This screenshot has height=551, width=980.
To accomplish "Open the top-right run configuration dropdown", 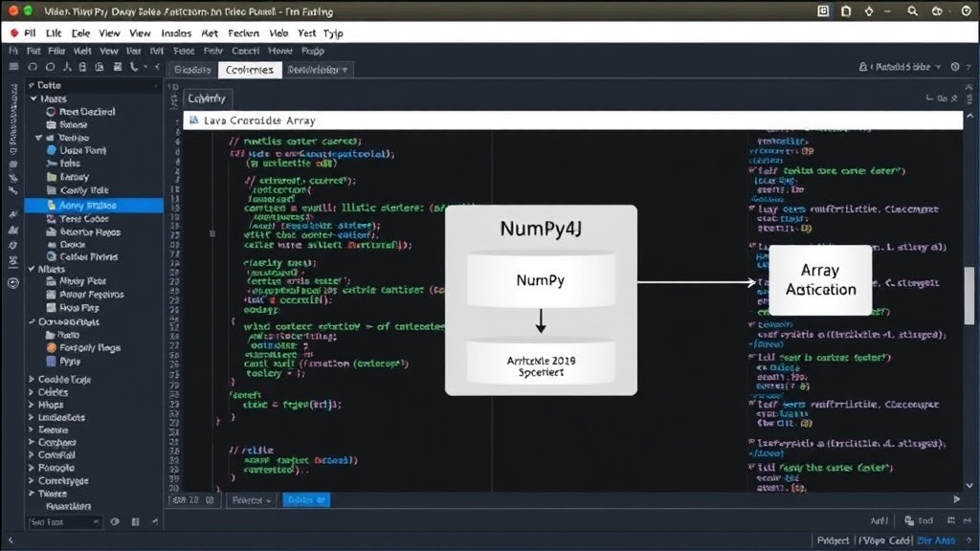I will 904,67.
